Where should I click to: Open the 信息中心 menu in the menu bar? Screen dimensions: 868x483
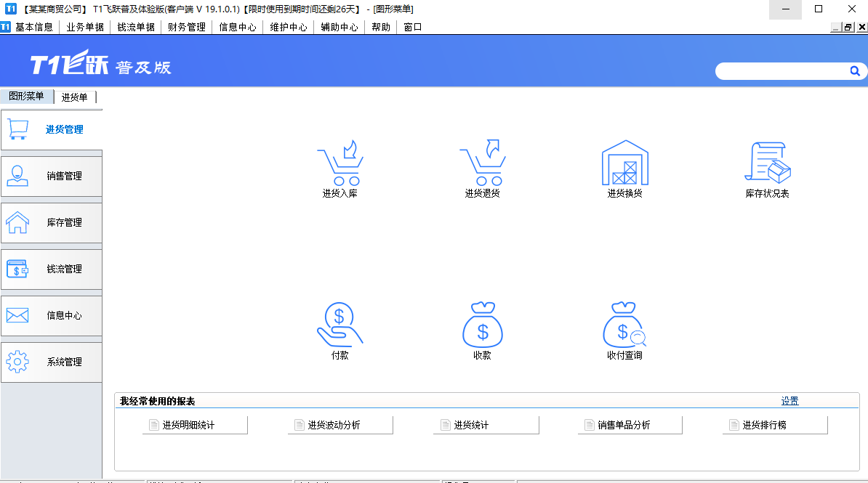pyautogui.click(x=238, y=27)
